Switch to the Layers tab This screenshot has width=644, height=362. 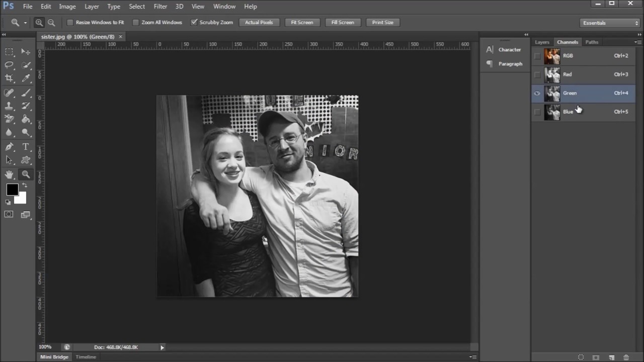click(x=542, y=42)
